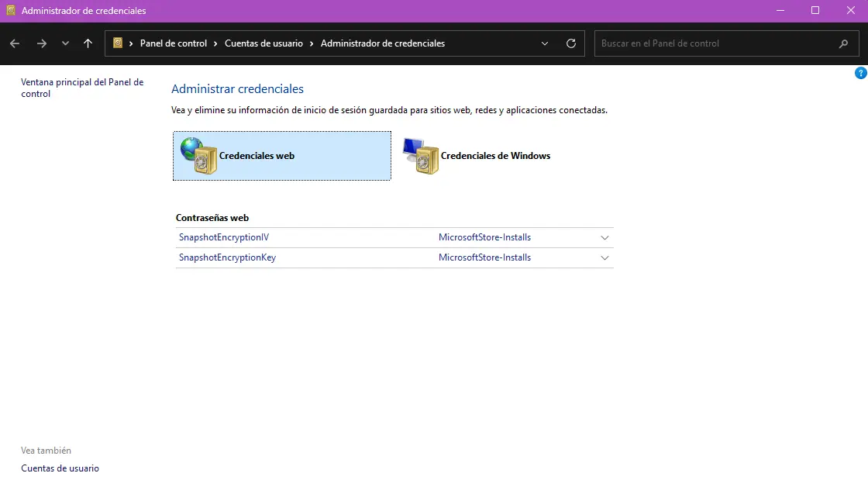Select 'Panel de control' in the breadcrumb

click(x=174, y=43)
